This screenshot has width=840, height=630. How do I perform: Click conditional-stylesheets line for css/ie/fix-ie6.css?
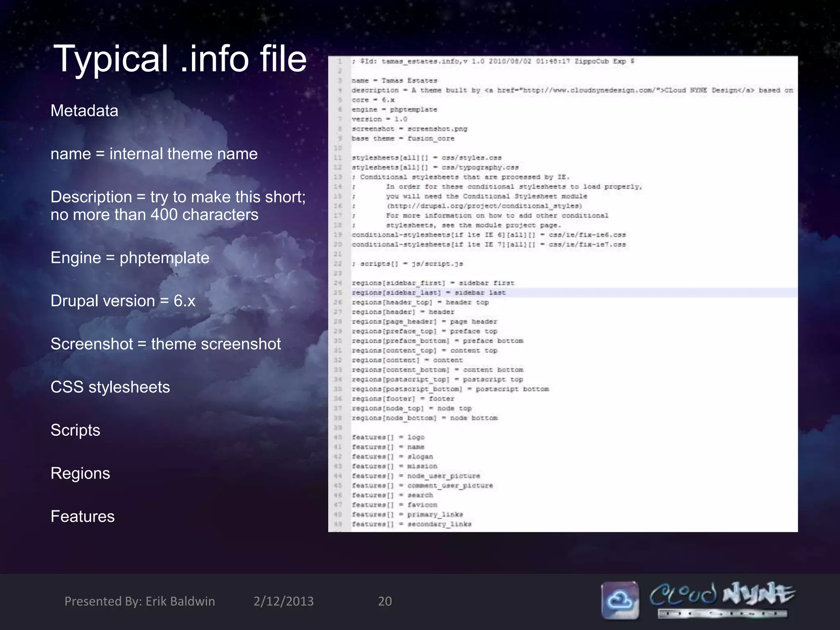point(488,235)
